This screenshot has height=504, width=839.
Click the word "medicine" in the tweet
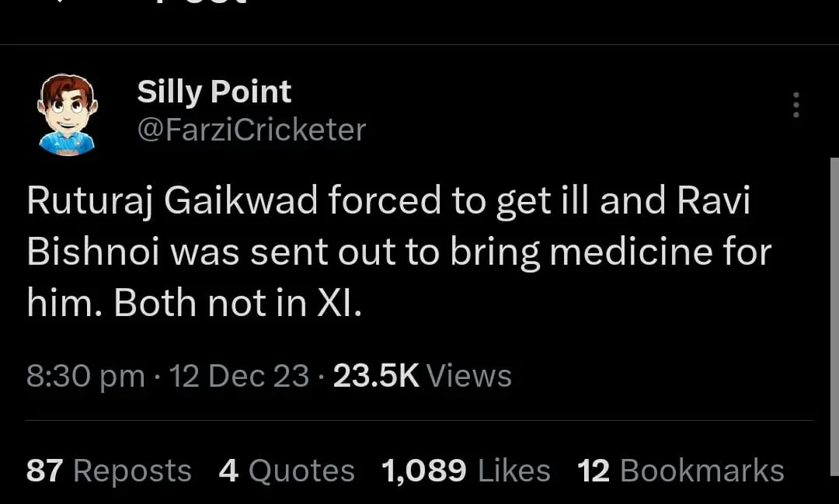coord(630,252)
